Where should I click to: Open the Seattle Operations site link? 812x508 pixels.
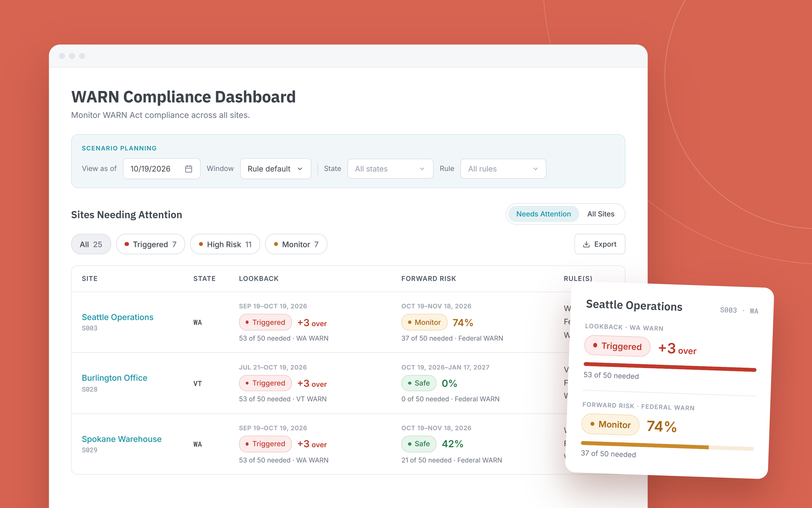click(118, 317)
